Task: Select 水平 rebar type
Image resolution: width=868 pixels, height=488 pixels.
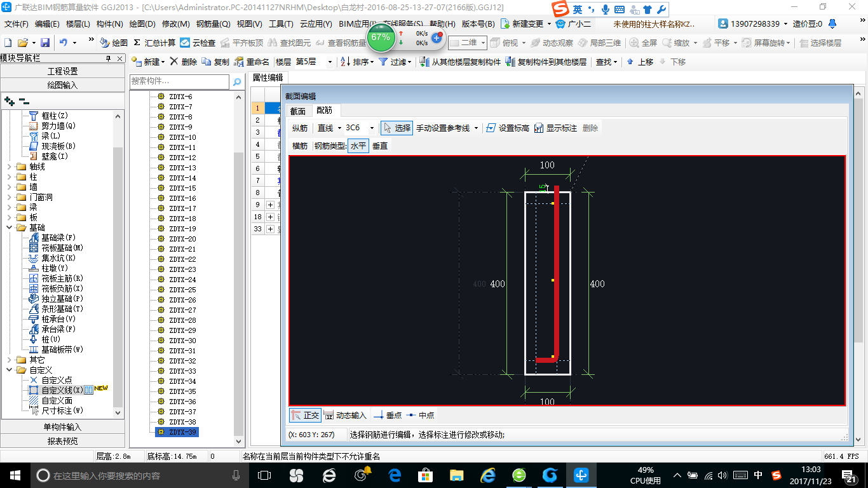Action: [x=358, y=146]
